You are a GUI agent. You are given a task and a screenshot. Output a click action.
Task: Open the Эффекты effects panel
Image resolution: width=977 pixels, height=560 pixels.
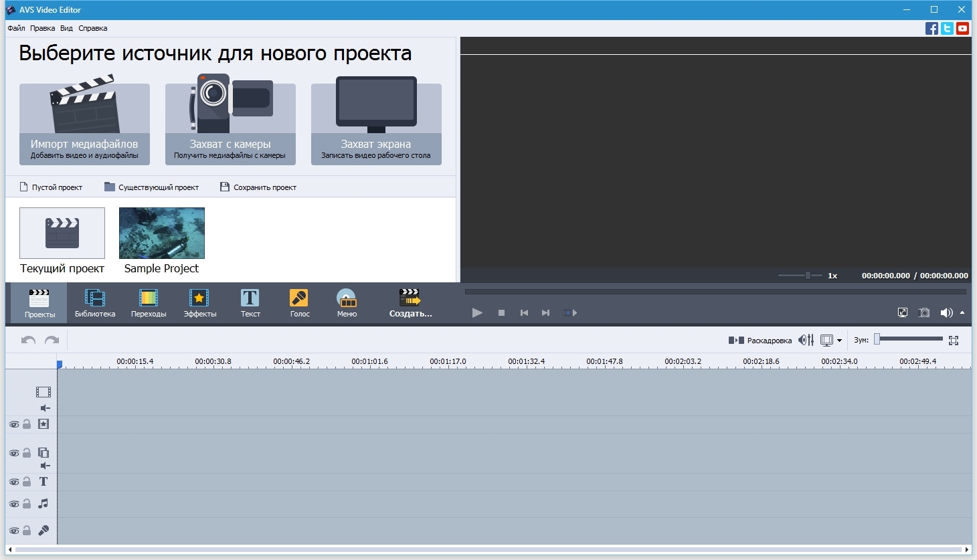199,303
